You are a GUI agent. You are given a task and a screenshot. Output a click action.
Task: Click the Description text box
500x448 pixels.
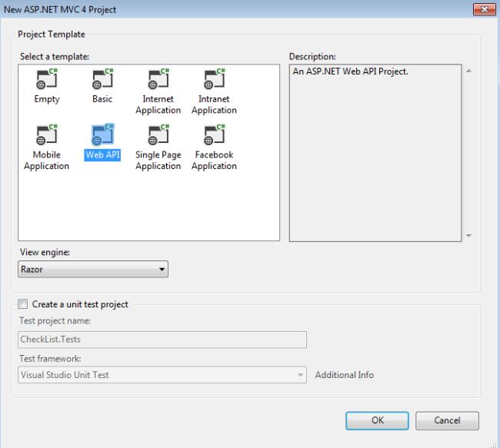pos(375,154)
